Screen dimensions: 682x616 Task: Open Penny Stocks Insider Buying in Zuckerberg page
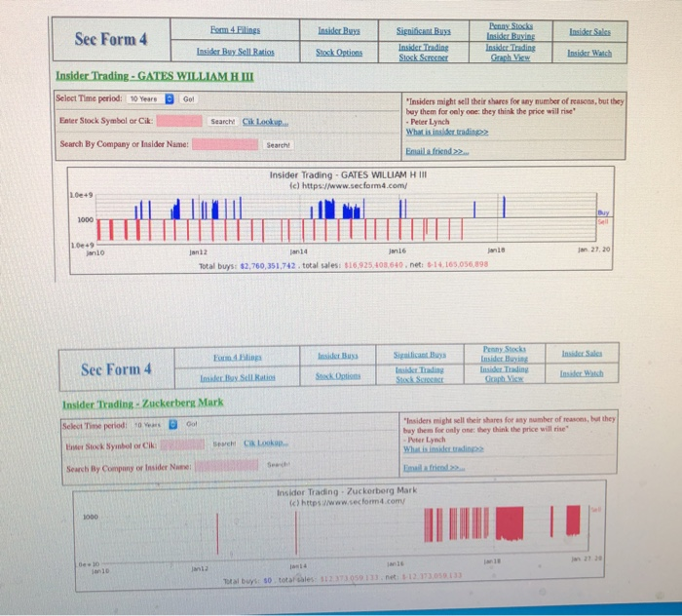[x=504, y=354]
